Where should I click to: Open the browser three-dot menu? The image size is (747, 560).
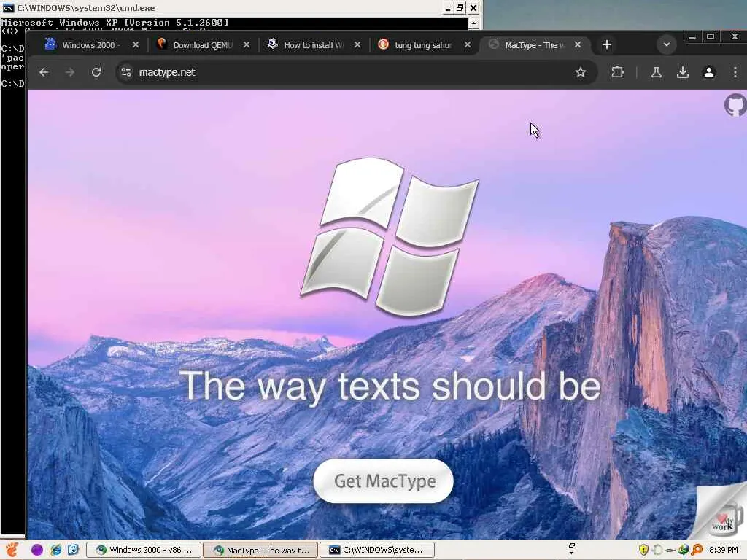coord(735,72)
